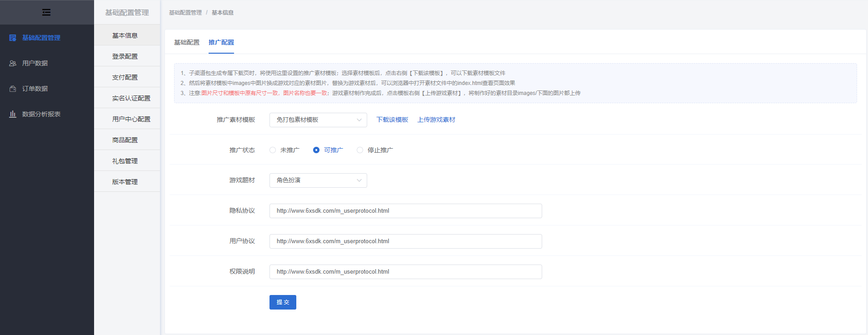Focus the 权限说明 URL input

coord(405,272)
